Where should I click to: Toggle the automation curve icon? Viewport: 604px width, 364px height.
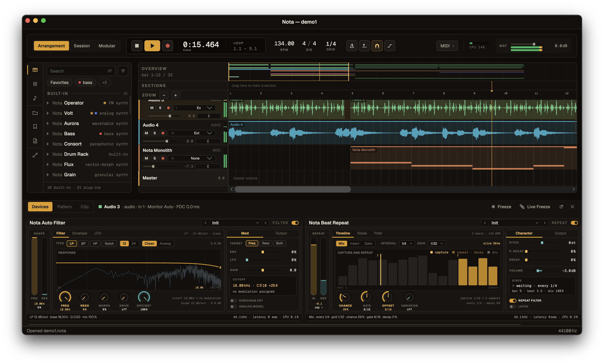[x=390, y=46]
